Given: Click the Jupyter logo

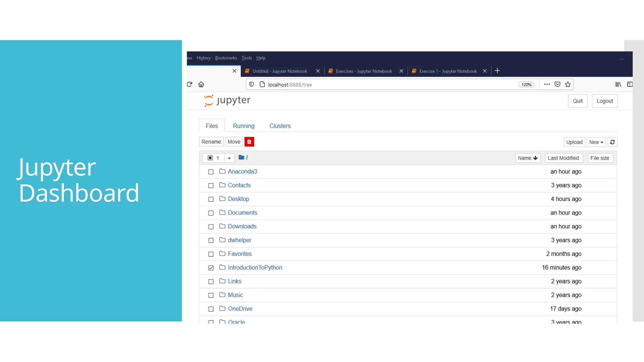Looking at the screenshot, I should click(x=227, y=101).
